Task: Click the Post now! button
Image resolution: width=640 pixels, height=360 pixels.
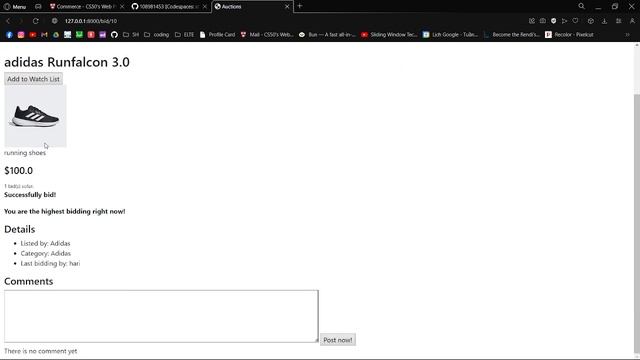Action: [338, 340]
